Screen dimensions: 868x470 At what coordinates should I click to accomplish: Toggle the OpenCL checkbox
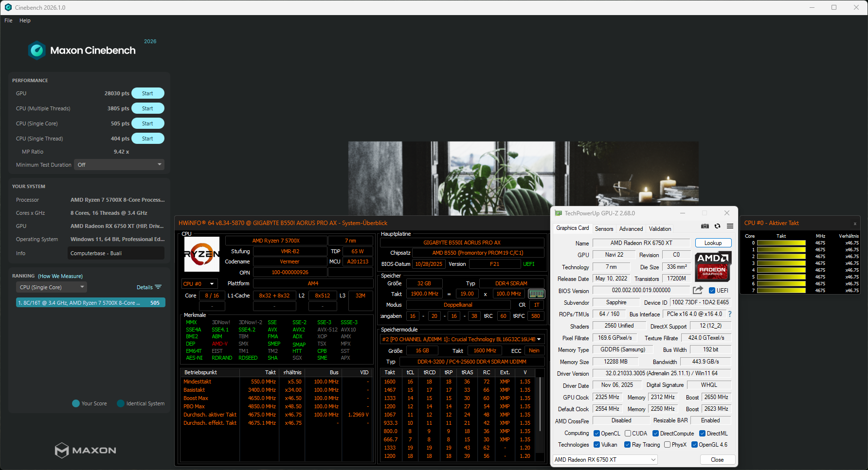[597, 434]
